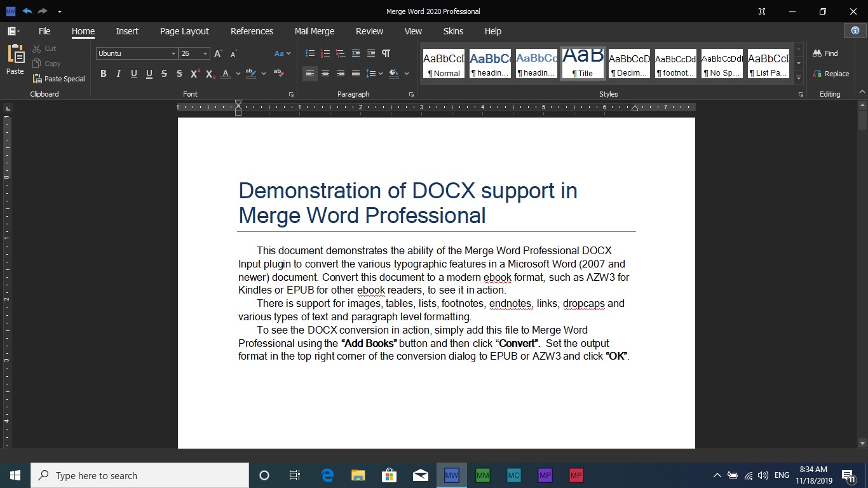Apply font color using the A swatch
Screen dimensions: 868x488
point(226,74)
